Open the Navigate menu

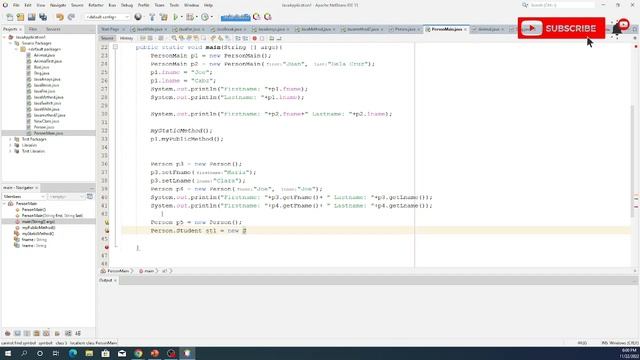58,5
